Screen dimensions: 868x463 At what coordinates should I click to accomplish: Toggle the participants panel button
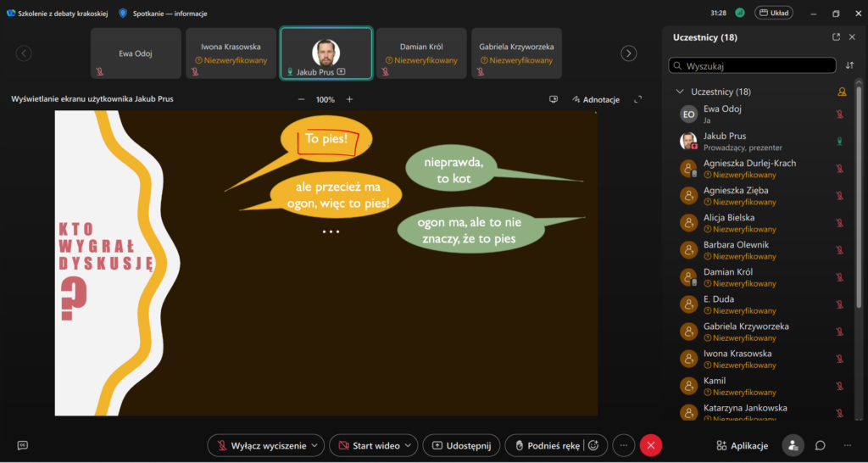tap(793, 445)
